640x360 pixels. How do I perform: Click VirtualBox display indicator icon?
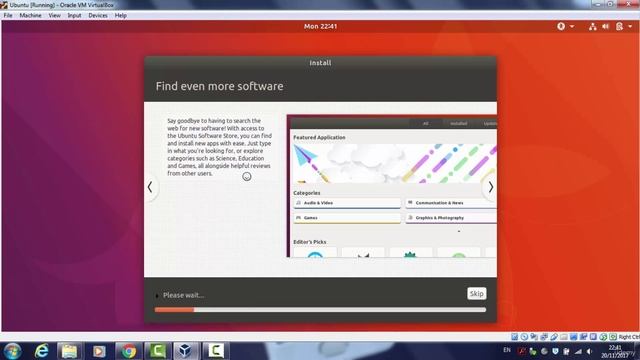point(573,337)
